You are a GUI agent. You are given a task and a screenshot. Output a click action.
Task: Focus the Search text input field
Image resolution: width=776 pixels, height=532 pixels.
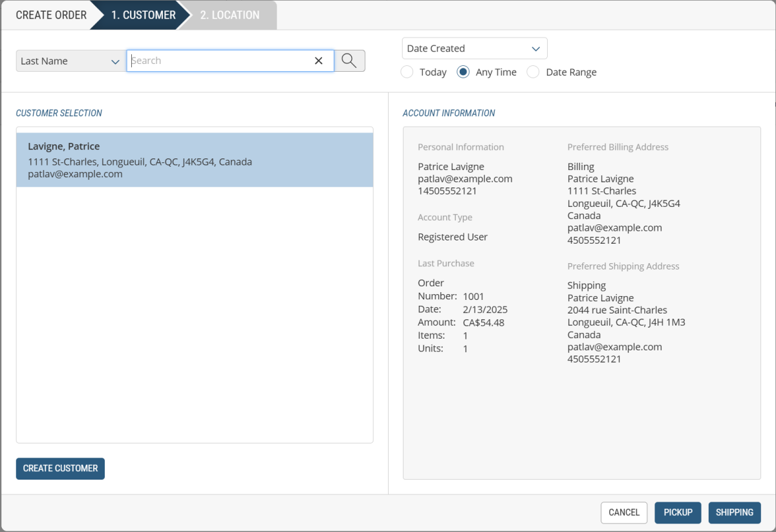(220, 61)
